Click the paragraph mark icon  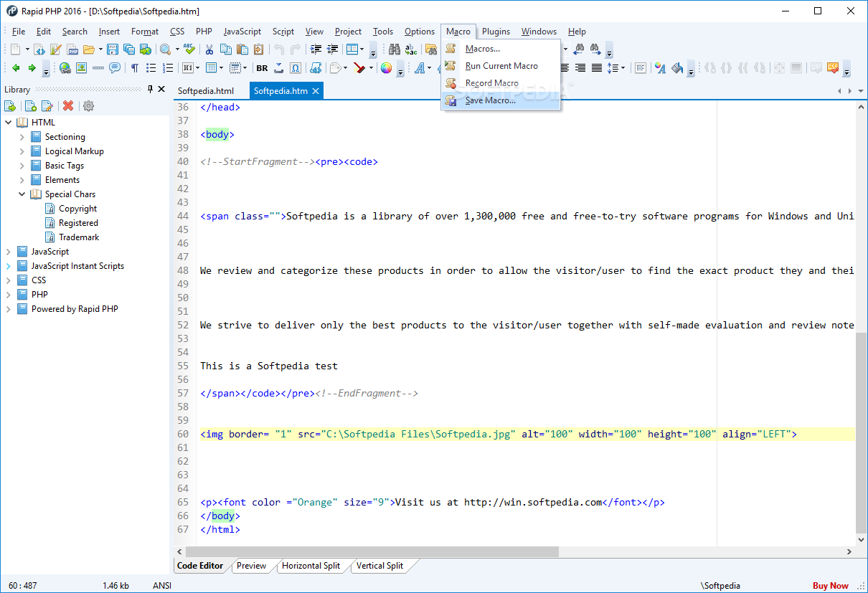pyautogui.click(x=134, y=68)
